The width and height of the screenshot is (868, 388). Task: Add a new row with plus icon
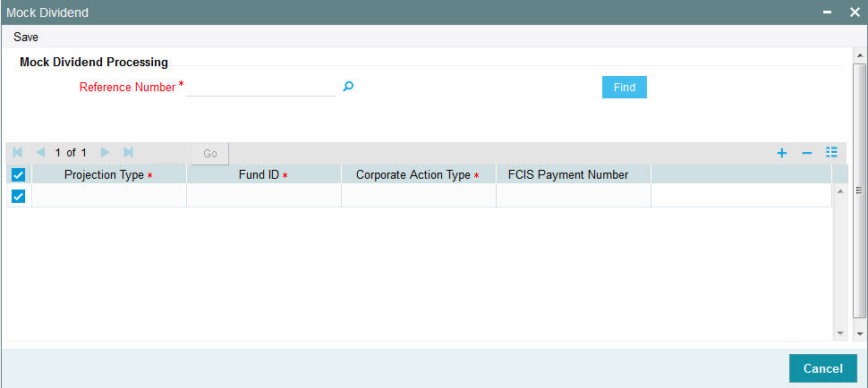point(781,153)
